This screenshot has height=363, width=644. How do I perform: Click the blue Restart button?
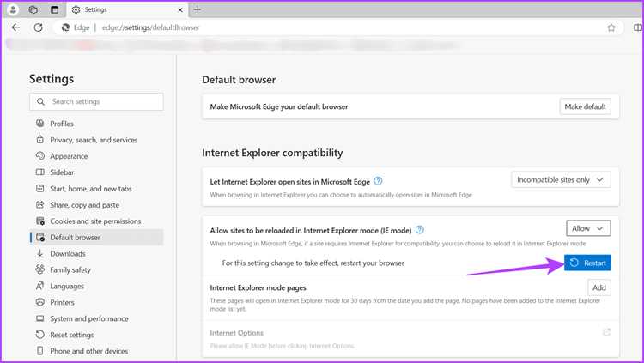coord(587,263)
